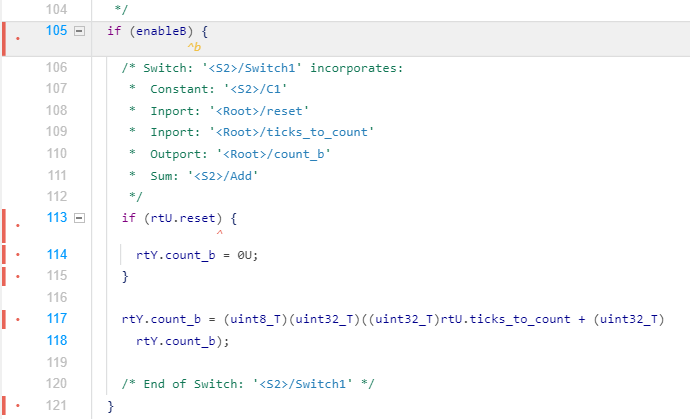Click the red marker beside line 114
The image size is (690, 419).
pos(17,255)
